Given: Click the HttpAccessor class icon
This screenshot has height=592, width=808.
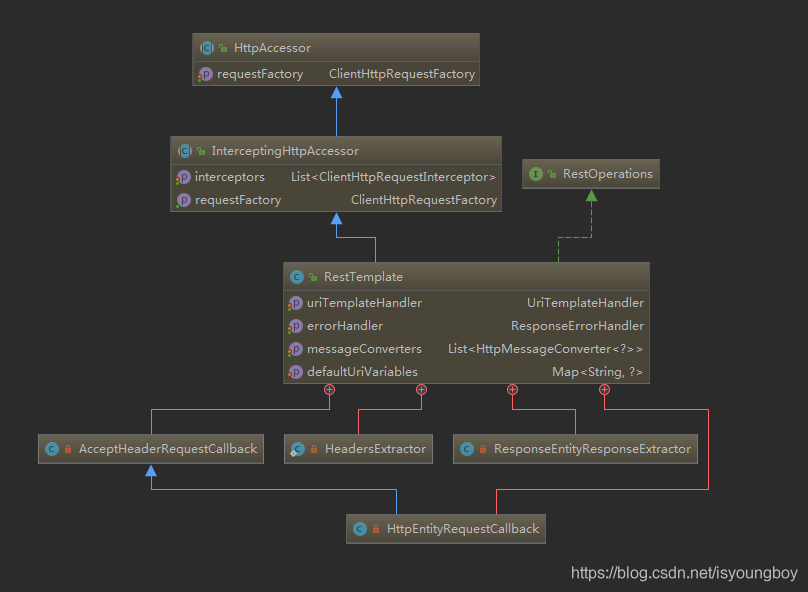Looking at the screenshot, I should 207,47.
